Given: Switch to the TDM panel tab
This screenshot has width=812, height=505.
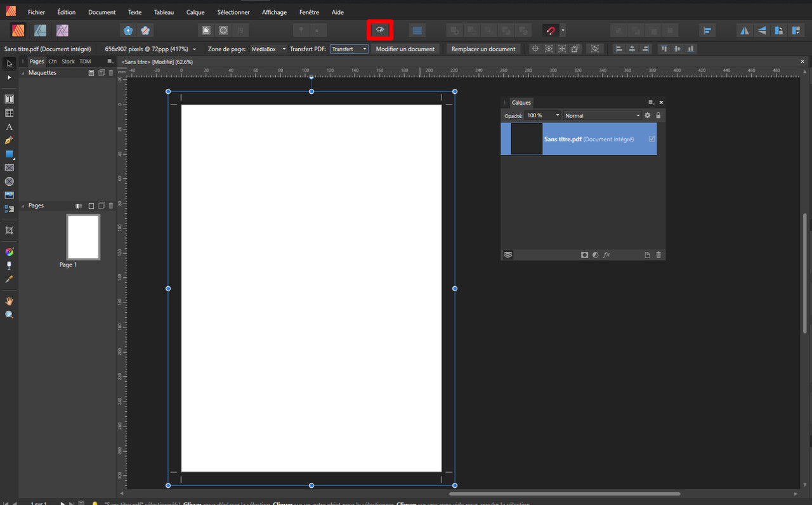Looking at the screenshot, I should tap(85, 62).
